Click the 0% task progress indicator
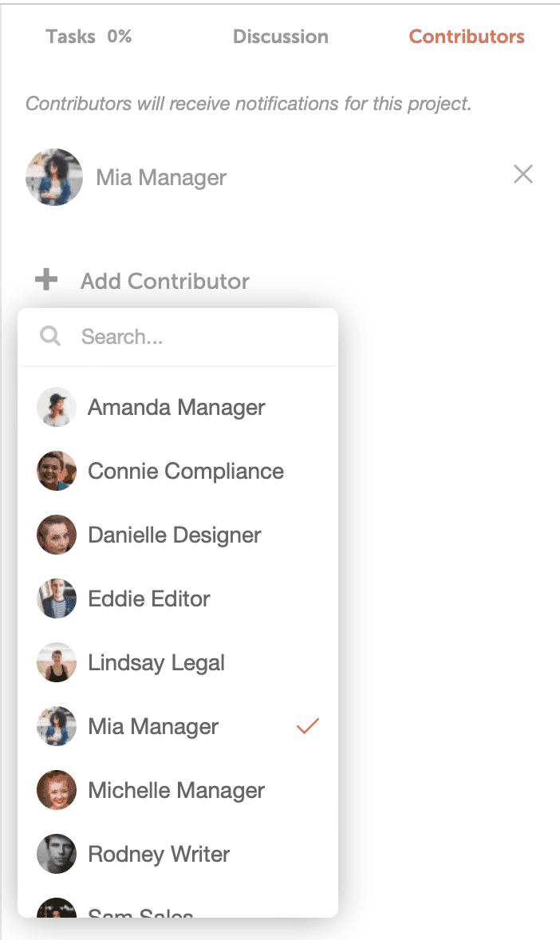560x940 pixels. (x=121, y=36)
